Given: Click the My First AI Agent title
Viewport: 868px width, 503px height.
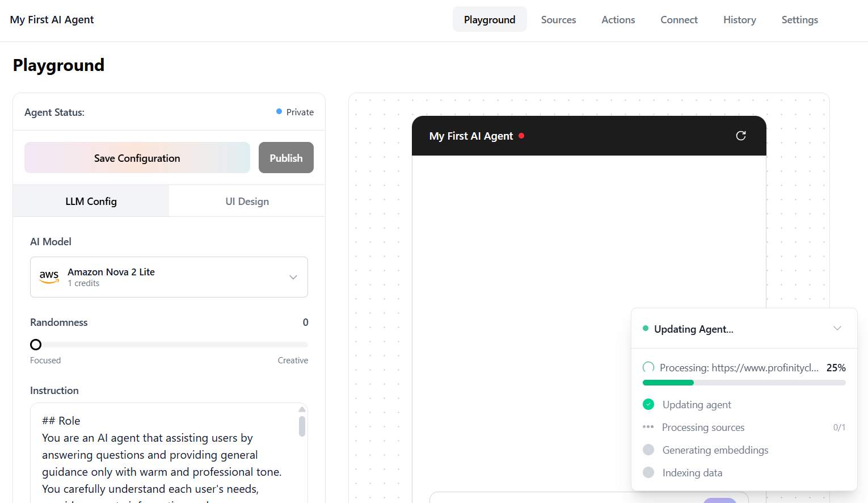Looking at the screenshot, I should tap(52, 19).
